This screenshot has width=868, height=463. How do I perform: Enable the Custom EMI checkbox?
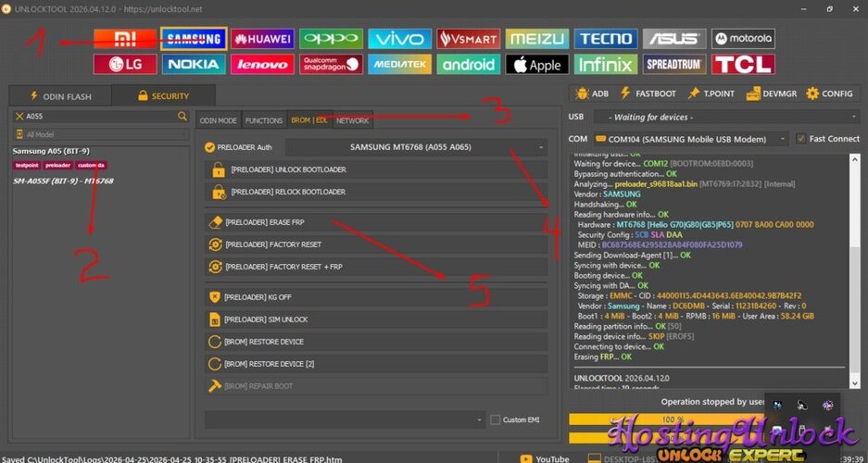(x=496, y=419)
